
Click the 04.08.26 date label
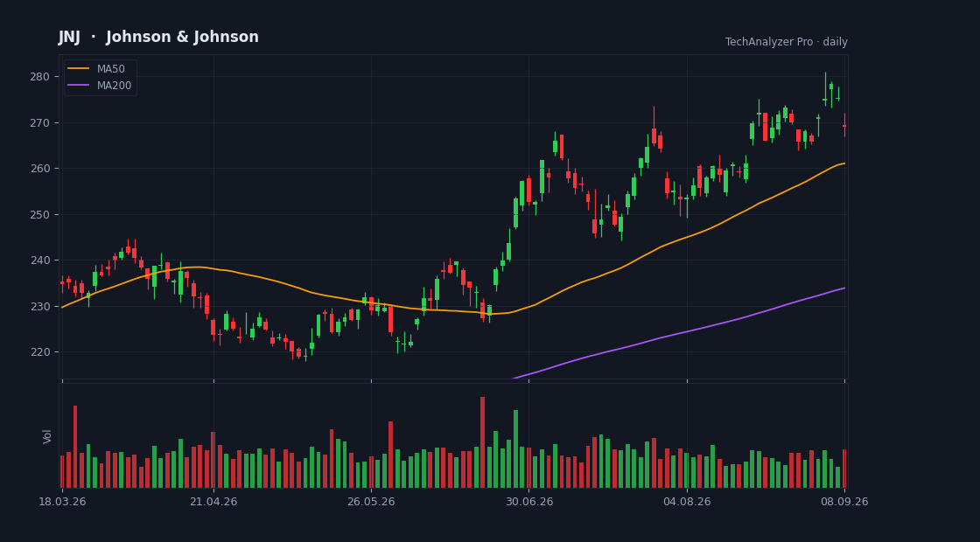click(x=687, y=502)
